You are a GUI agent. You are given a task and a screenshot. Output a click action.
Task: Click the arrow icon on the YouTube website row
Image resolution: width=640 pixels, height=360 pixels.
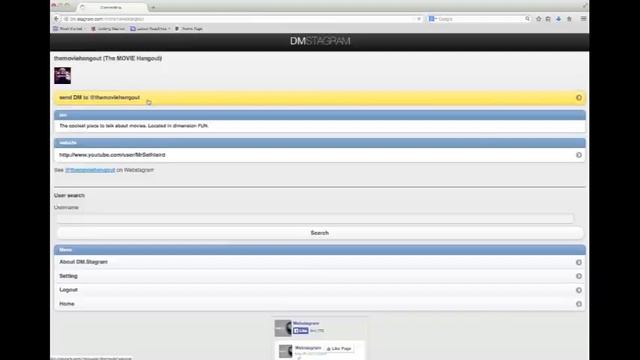point(579,155)
